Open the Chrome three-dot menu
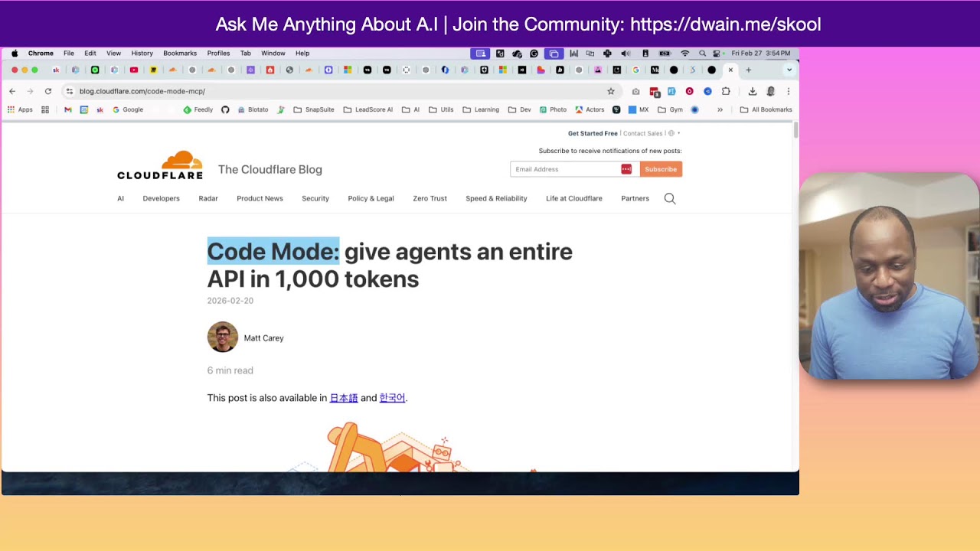Viewport: 980px width, 551px height. coord(789,91)
